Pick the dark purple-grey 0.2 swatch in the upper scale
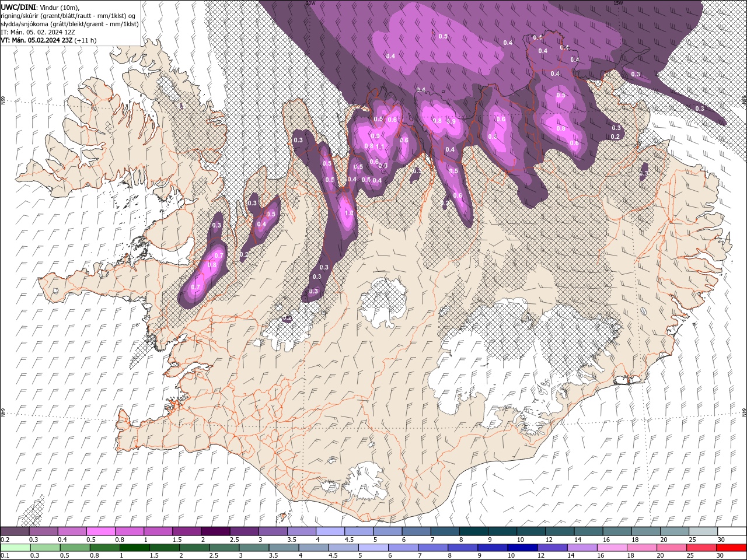 pos(15,531)
